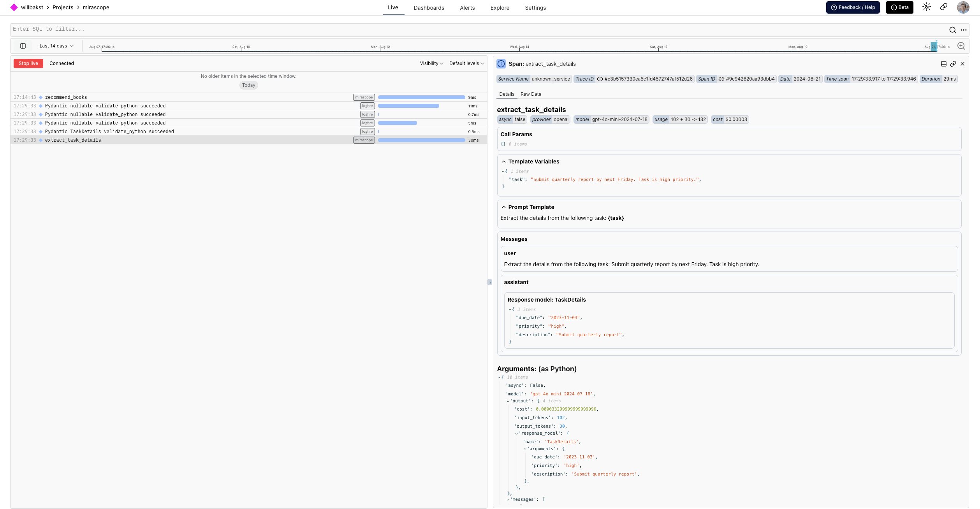Viewport: 980px width, 509px height.
Task: Click the Trace ID link icon
Action: (x=600, y=79)
